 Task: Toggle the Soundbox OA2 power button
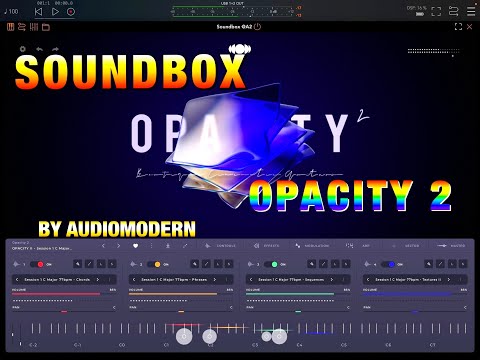[257, 27]
